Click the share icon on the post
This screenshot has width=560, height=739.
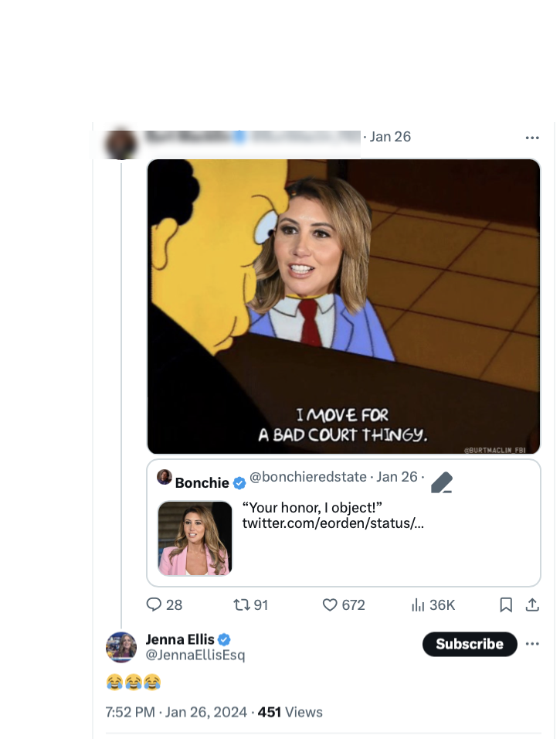pyautogui.click(x=532, y=604)
